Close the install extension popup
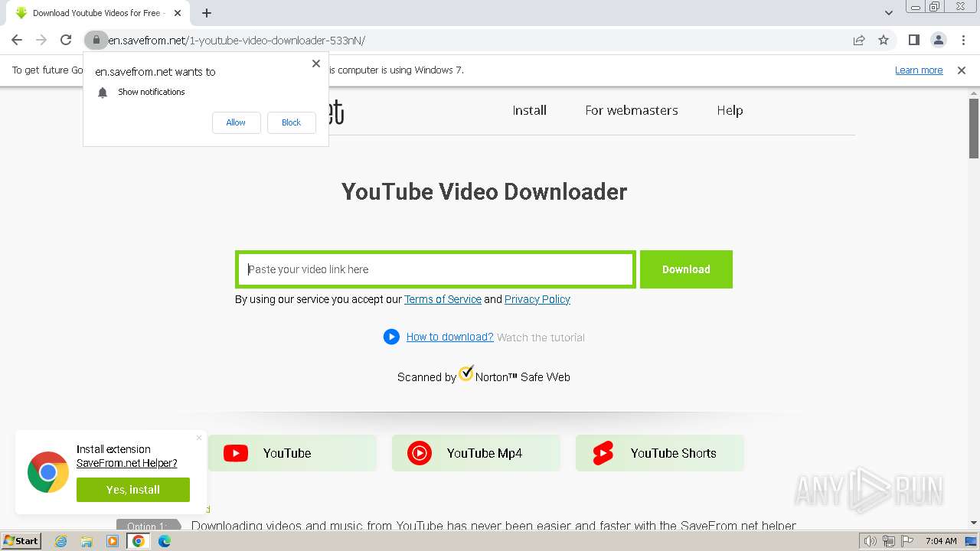980x551 pixels. [x=199, y=438]
